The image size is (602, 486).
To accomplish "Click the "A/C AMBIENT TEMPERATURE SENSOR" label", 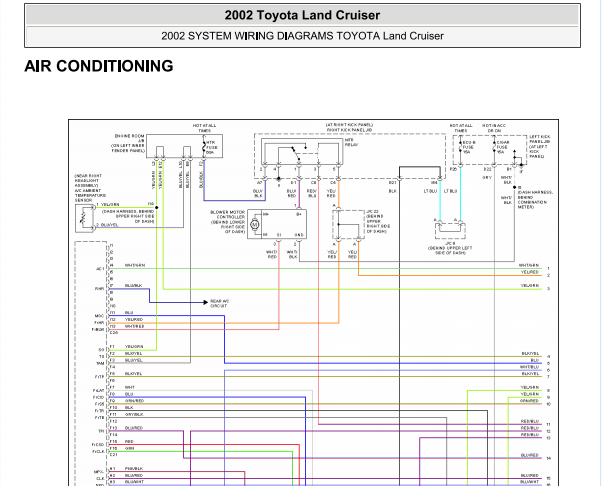I will [90, 195].
